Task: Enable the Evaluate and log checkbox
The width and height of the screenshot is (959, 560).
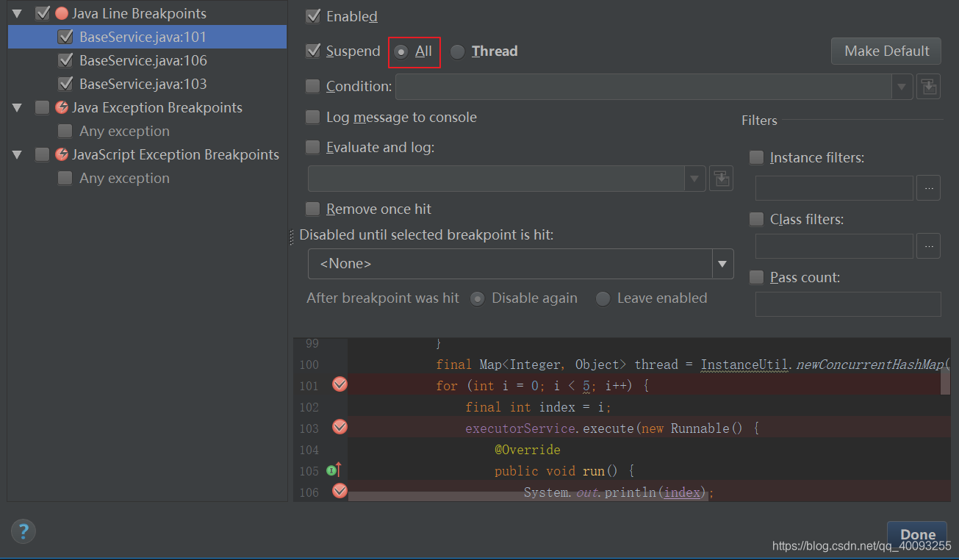Action: coord(313,147)
